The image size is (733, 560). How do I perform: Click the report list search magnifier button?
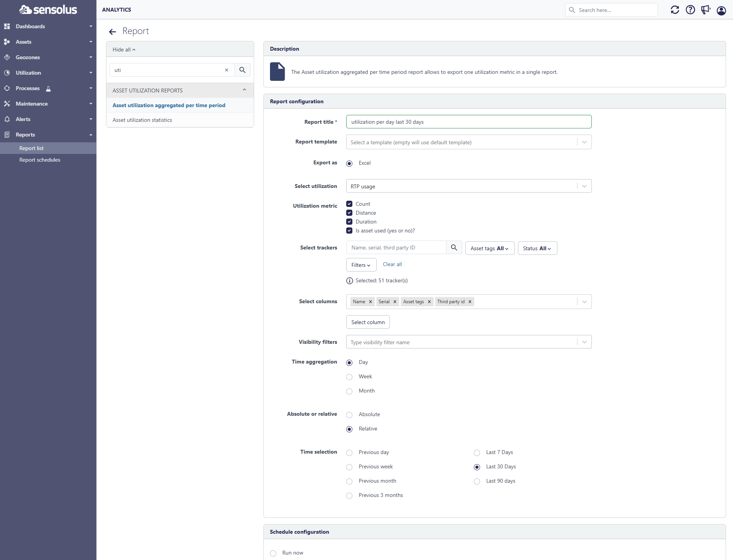pyautogui.click(x=243, y=70)
